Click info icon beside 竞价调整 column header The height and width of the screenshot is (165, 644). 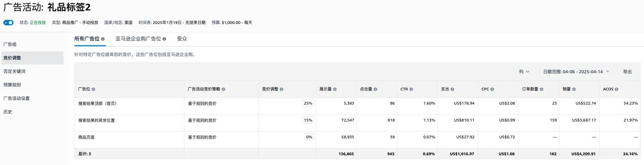[282, 89]
